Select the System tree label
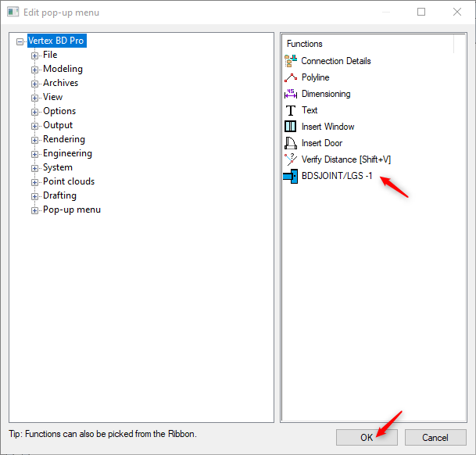 point(58,167)
